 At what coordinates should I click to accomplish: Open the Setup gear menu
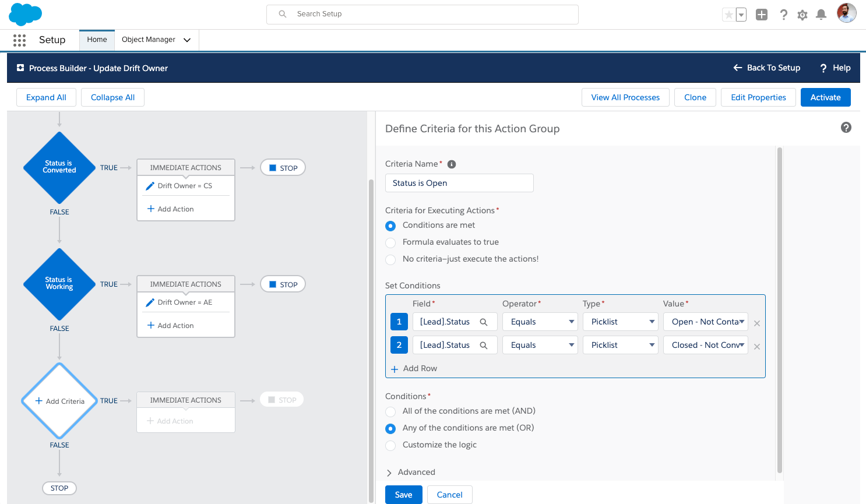(x=802, y=15)
